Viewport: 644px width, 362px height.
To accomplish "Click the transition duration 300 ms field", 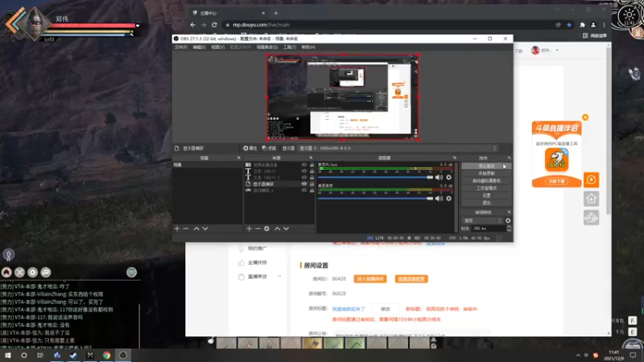I will click(x=489, y=228).
